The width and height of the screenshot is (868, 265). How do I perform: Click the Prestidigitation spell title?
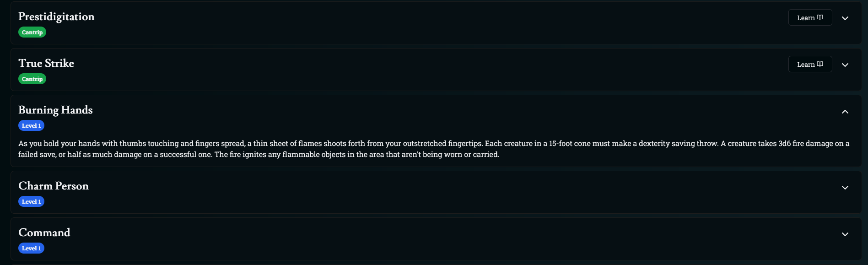pos(56,17)
